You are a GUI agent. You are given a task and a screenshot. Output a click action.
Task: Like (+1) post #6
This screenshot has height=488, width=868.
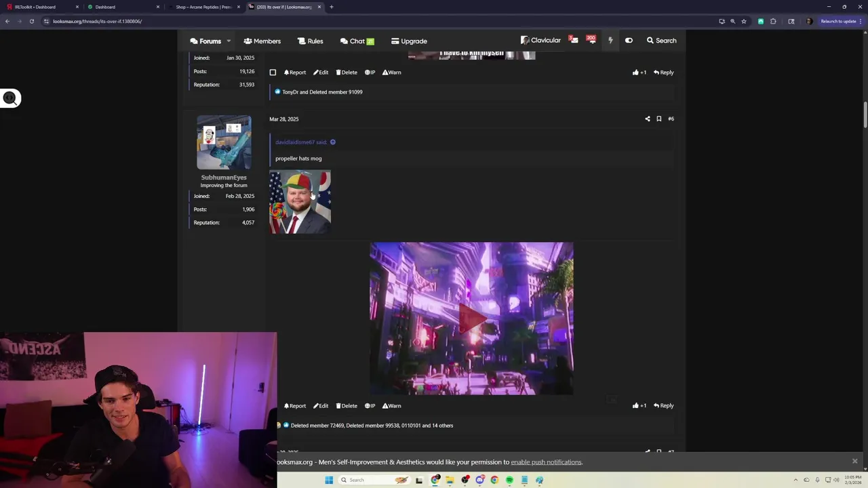pyautogui.click(x=639, y=406)
